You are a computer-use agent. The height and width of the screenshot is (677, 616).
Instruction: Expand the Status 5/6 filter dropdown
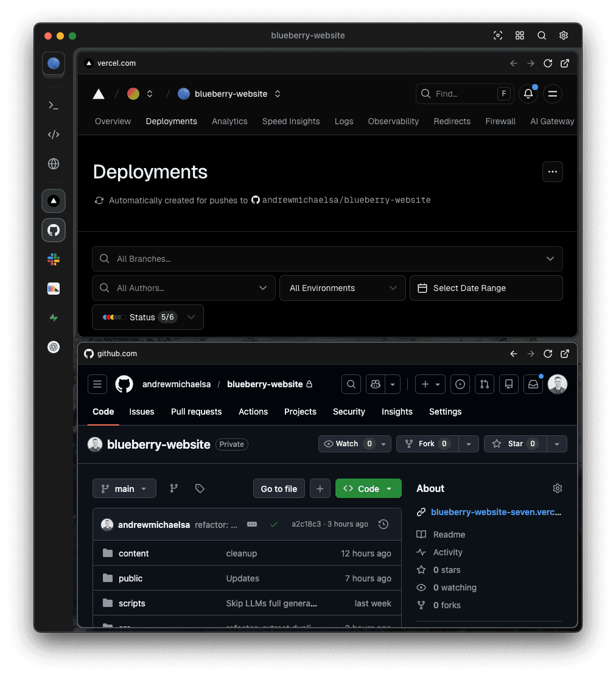147,317
